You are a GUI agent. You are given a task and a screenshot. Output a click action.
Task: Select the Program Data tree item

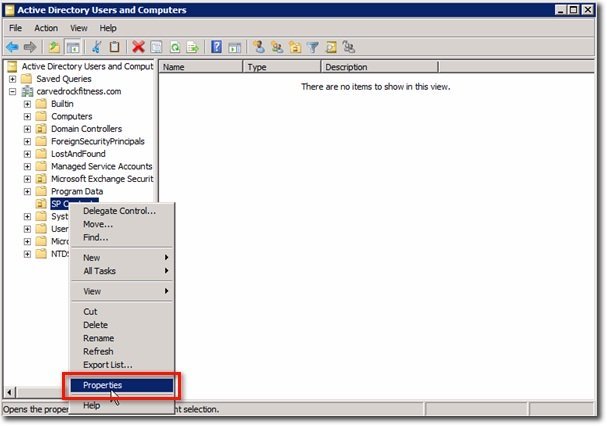point(77,192)
